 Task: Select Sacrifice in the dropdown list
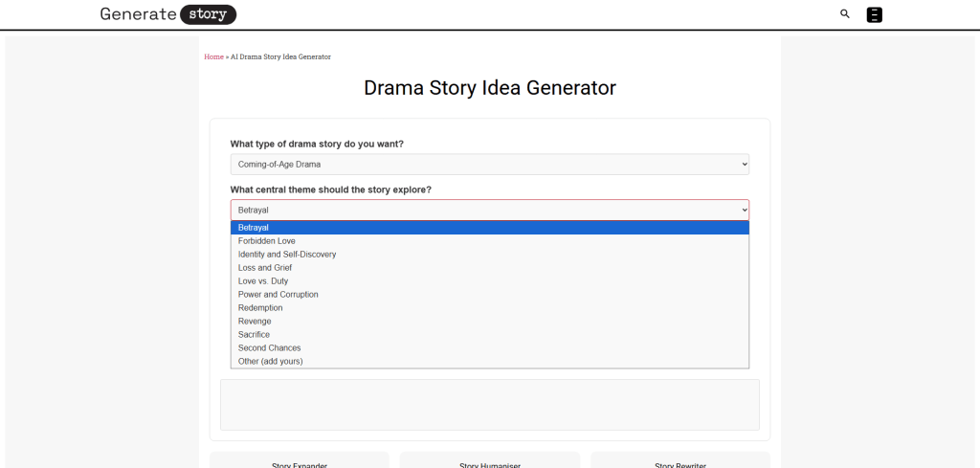point(255,335)
